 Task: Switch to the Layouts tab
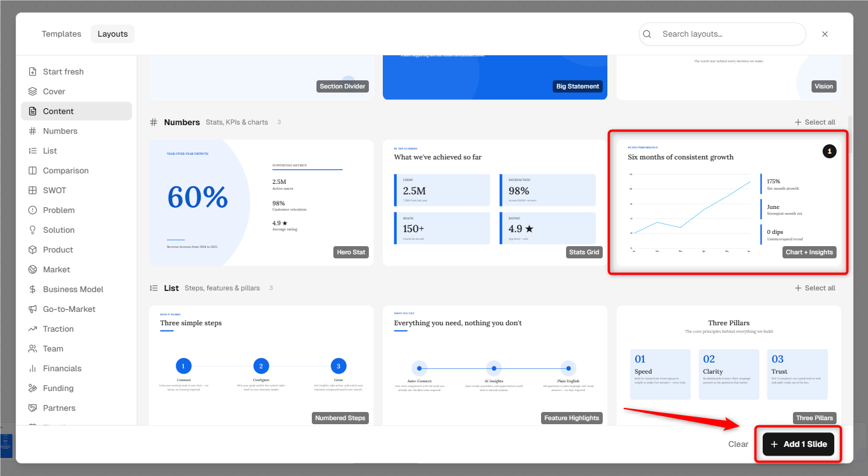pyautogui.click(x=113, y=34)
